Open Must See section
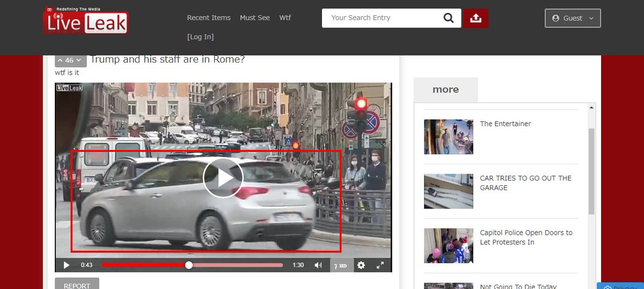The height and width of the screenshot is (289, 644). pos(255,18)
